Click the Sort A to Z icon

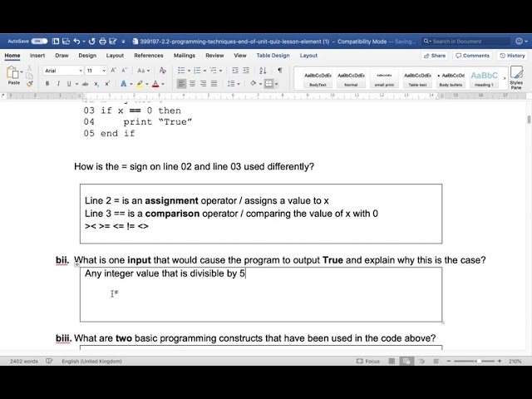[x=263, y=71]
